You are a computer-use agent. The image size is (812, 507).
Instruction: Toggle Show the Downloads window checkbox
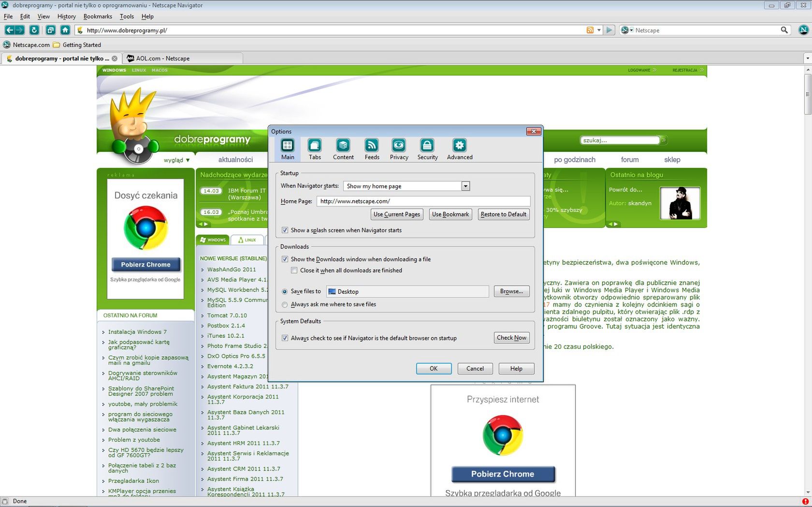285,259
